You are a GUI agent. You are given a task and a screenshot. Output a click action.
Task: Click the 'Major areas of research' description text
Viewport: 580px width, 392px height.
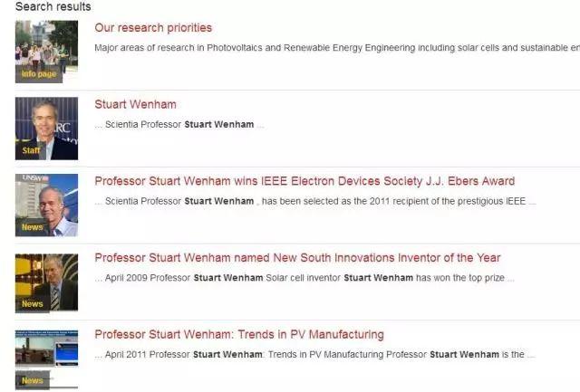point(337,48)
